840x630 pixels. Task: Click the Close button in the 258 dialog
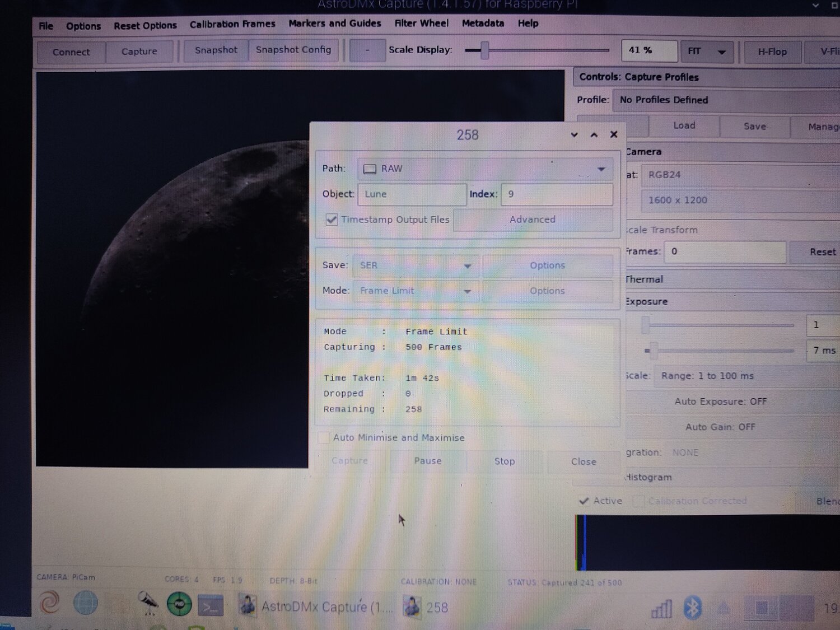coord(584,461)
